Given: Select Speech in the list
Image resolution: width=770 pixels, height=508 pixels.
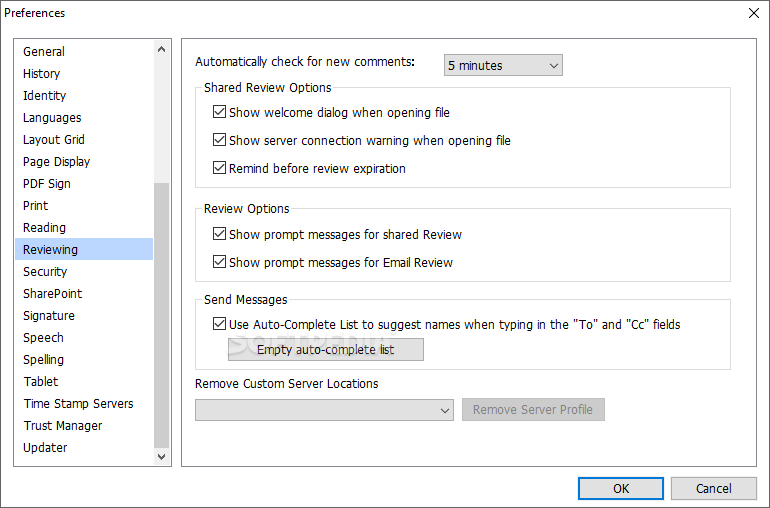Looking at the screenshot, I should (83, 338).
